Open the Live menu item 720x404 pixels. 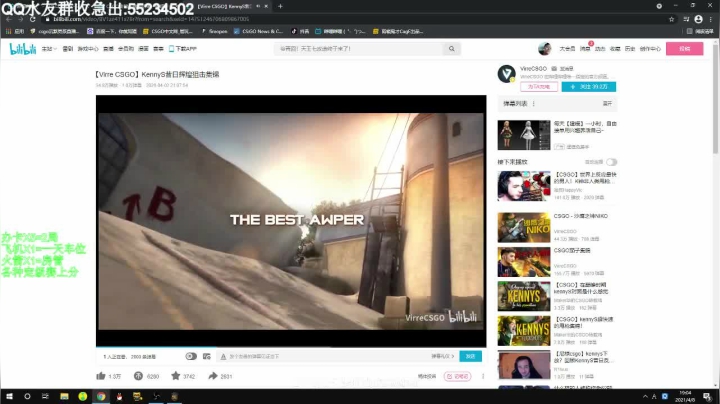[x=108, y=49]
